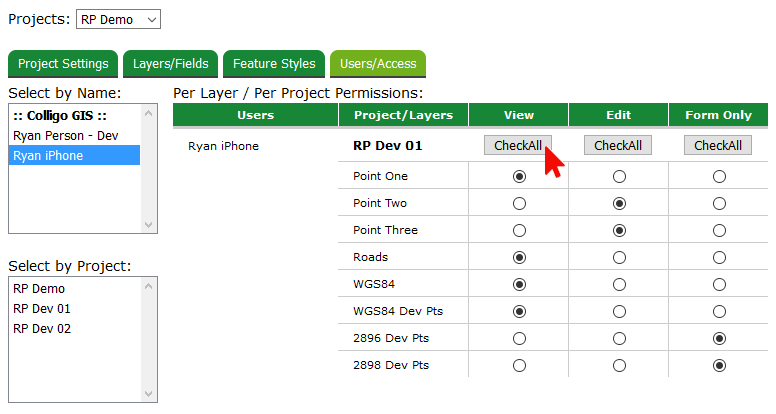
Task: Set Point Two to View permission
Action: [x=519, y=204]
